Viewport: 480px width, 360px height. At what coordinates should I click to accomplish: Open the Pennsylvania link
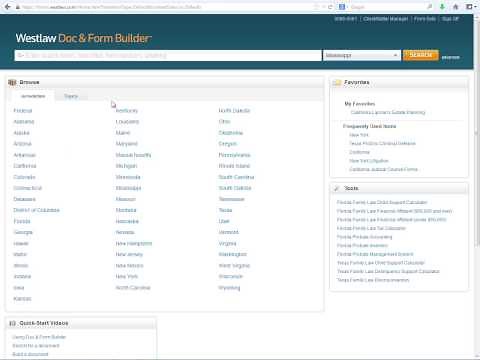click(234, 155)
